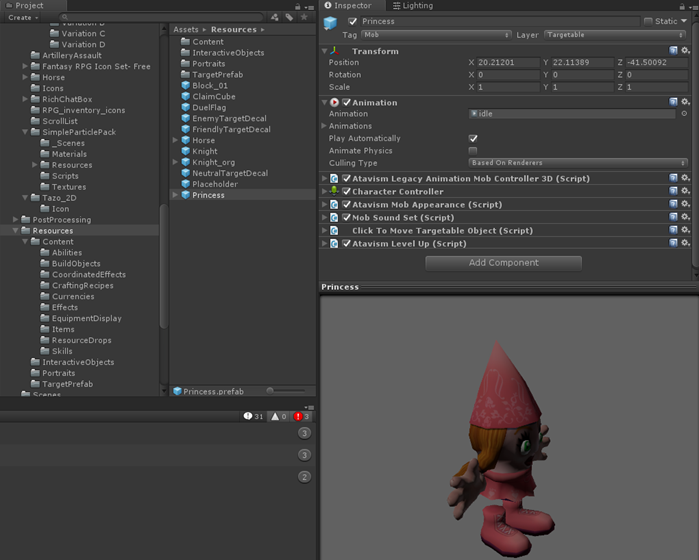Open Transform component gear settings menu
Image resolution: width=699 pixels, height=560 pixels.
tap(686, 51)
